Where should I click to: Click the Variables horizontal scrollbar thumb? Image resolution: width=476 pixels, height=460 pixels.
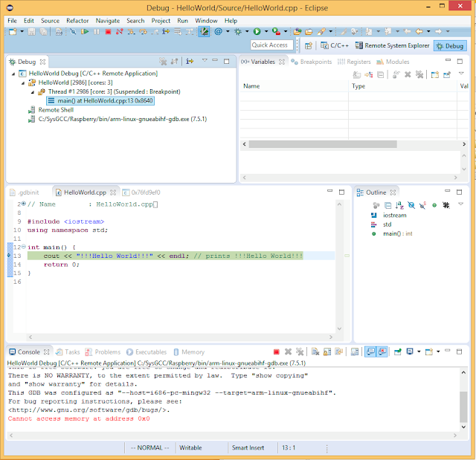(x=323, y=144)
